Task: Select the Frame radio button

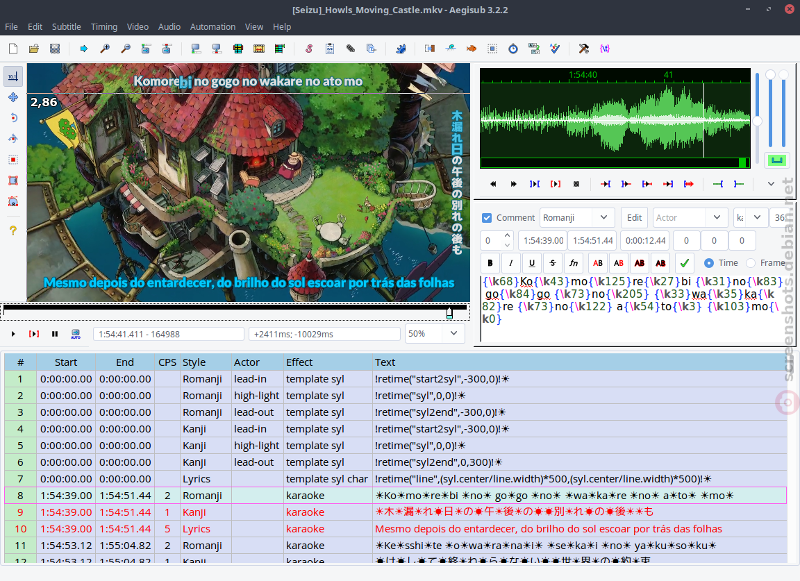Action: point(751,263)
